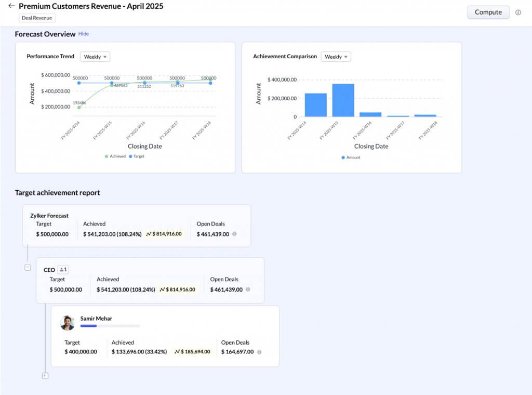Click the trend icon next to Samir Mehar's $185,694.00
The width and height of the screenshot is (532, 395).
click(x=177, y=351)
